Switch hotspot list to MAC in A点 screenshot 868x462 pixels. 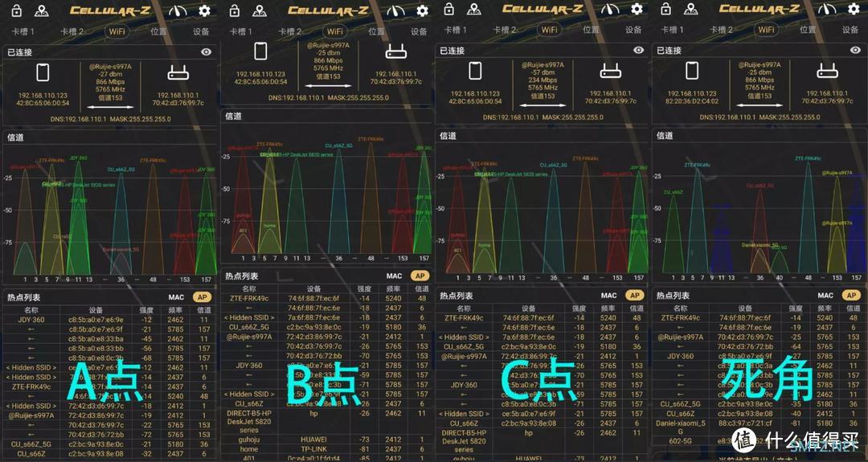click(176, 297)
